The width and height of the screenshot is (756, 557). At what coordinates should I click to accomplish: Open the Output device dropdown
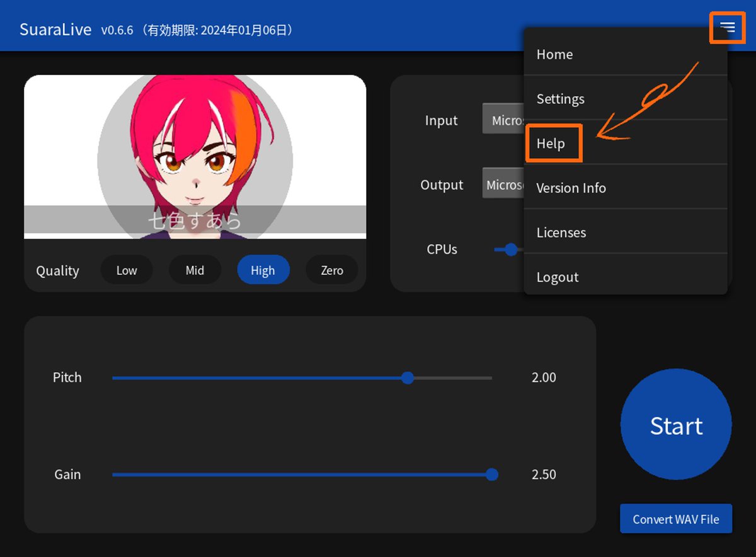click(503, 183)
